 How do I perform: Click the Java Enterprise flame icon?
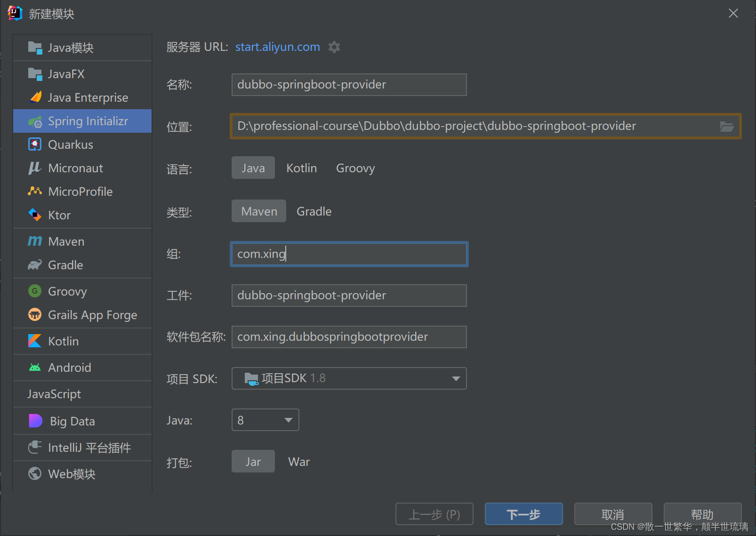click(35, 97)
